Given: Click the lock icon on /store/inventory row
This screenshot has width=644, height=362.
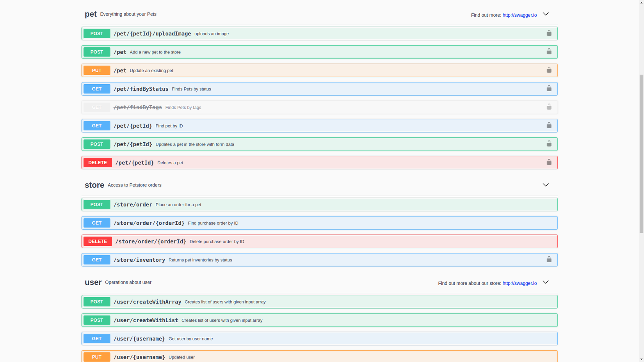Looking at the screenshot, I should click(549, 259).
